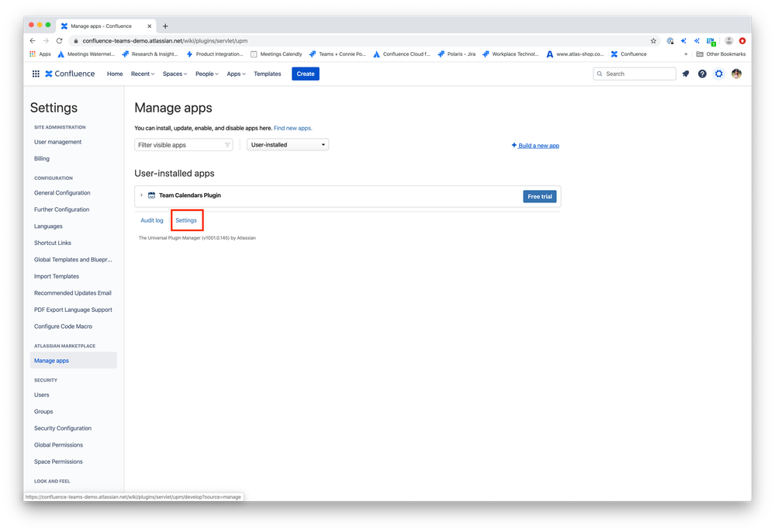Open the user profile avatar menu
The height and width of the screenshot is (532, 775).
[x=736, y=74]
